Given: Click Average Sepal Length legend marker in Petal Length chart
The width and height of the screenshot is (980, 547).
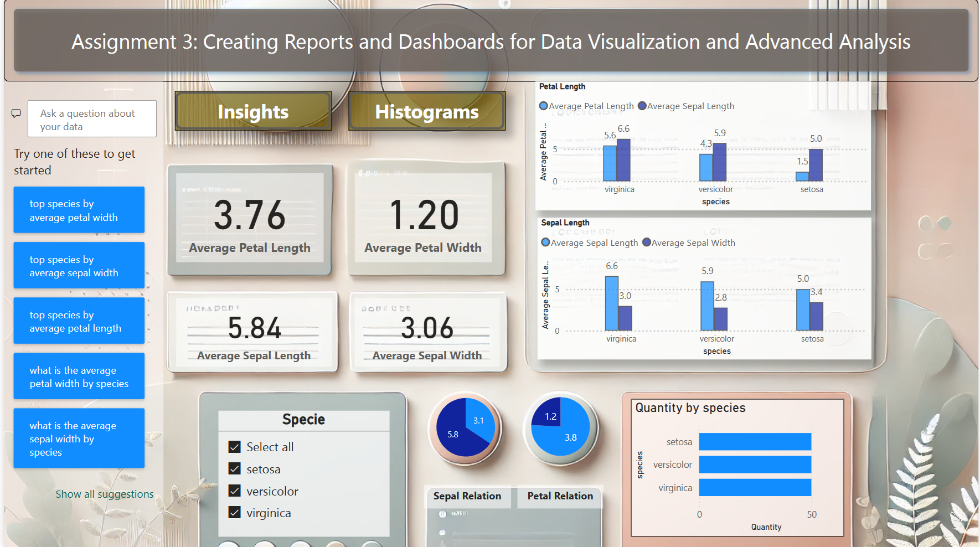Looking at the screenshot, I should point(642,106).
